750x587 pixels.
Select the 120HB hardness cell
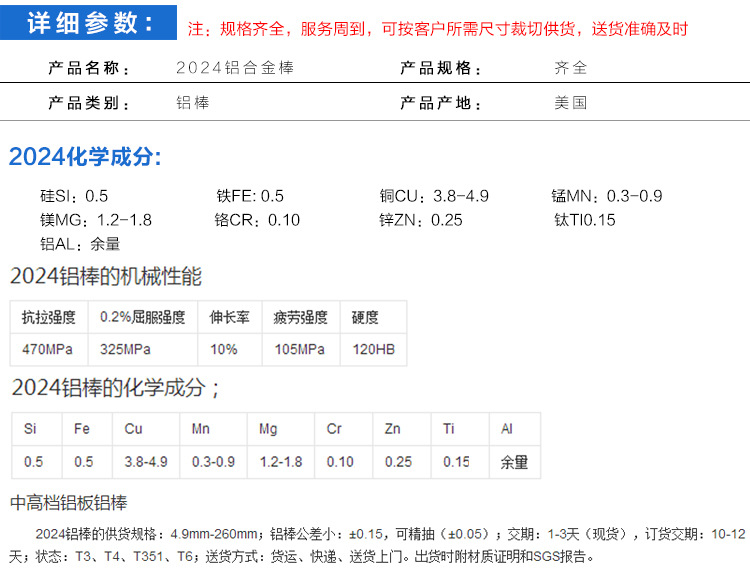coord(373,350)
